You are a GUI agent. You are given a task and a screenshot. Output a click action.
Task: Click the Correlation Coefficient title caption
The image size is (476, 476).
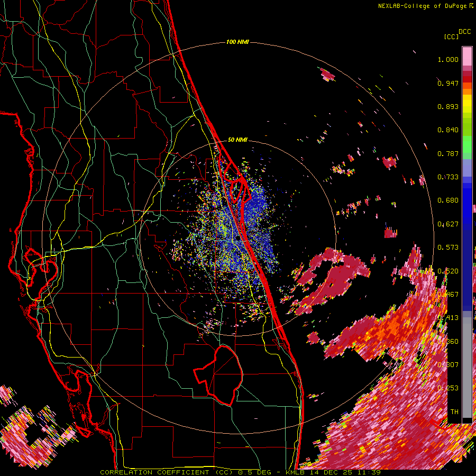[x=240, y=472]
